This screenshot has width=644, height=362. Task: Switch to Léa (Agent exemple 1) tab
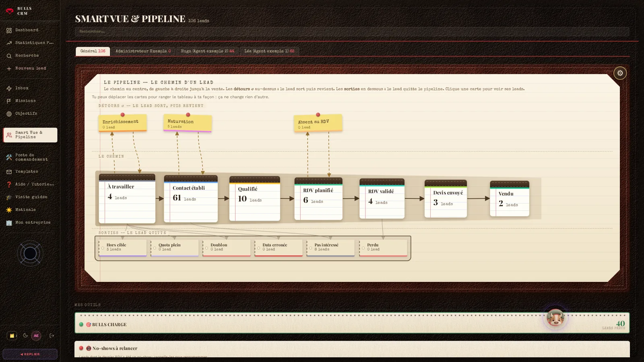tap(269, 51)
